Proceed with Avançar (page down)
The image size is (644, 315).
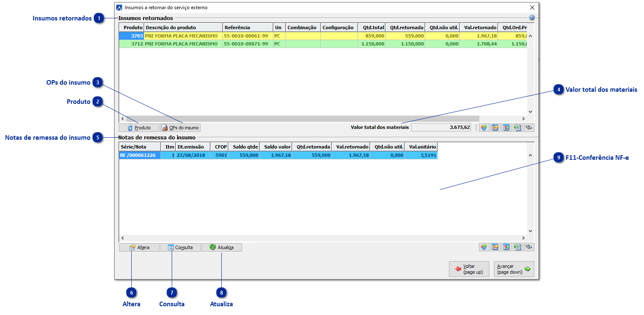[514, 269]
